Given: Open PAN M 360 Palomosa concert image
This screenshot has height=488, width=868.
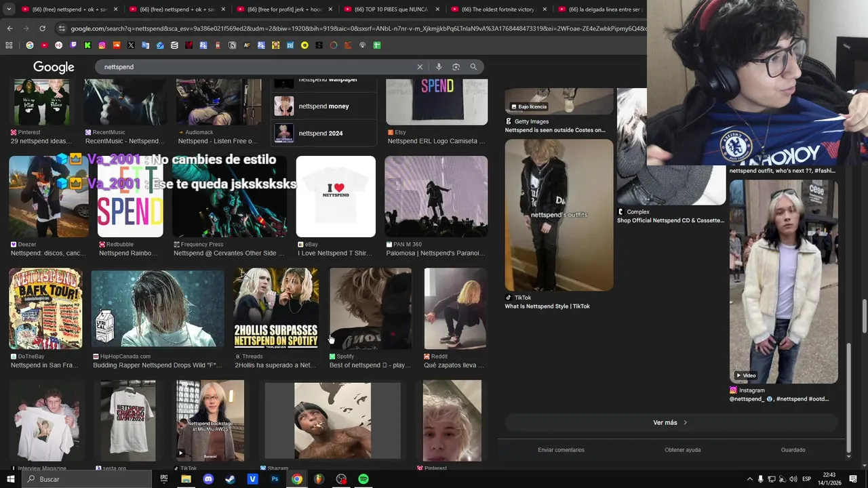Looking at the screenshot, I should tap(436, 197).
